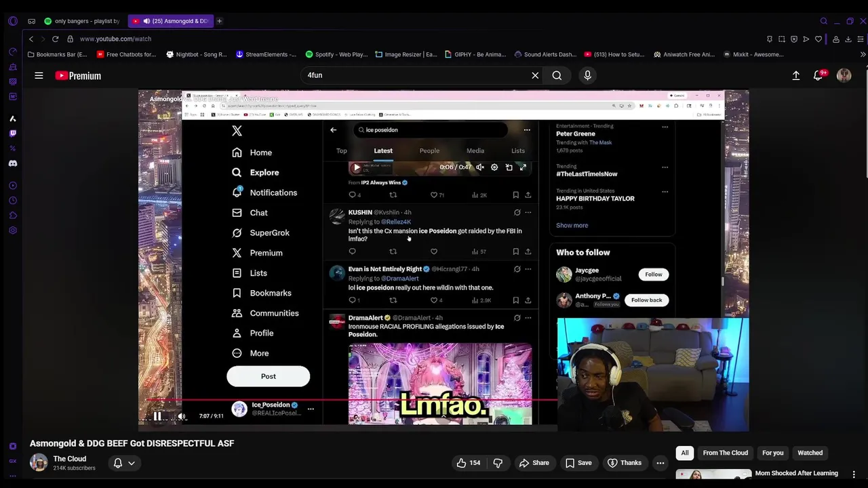Open Nightbot - Song R... bookmark
The width and height of the screenshot is (868, 488).
point(197,54)
